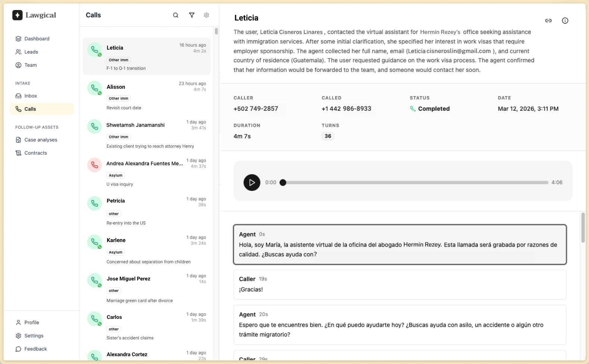589x364 pixels.
Task: Open Contracts from sidebar
Action: pyautogui.click(x=35, y=153)
